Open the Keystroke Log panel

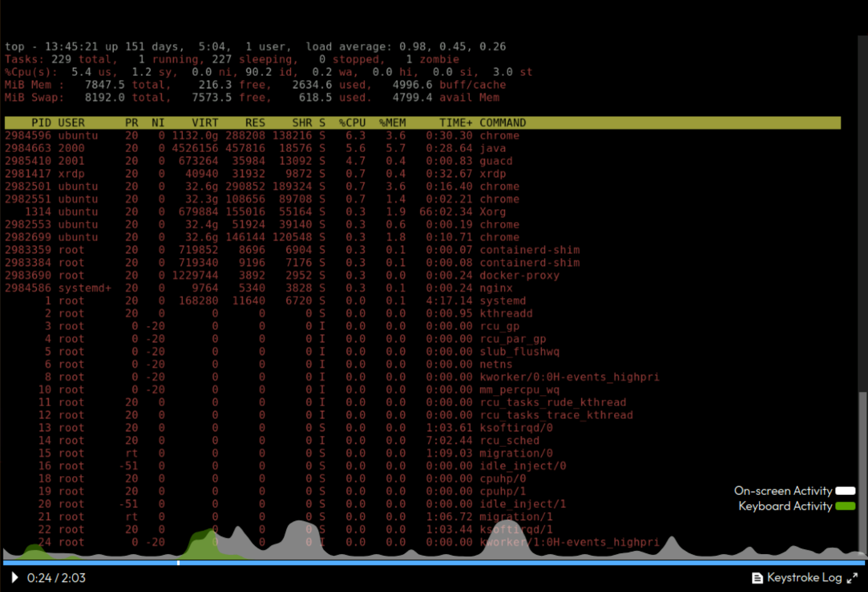pyautogui.click(x=804, y=578)
